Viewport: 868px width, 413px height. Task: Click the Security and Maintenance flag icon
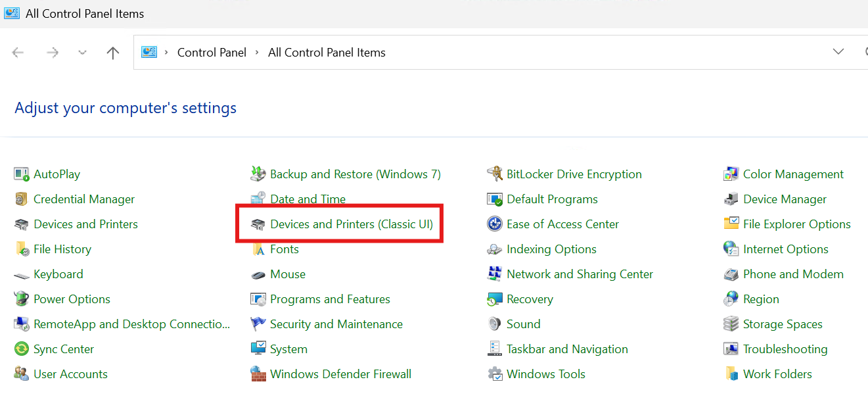(258, 324)
